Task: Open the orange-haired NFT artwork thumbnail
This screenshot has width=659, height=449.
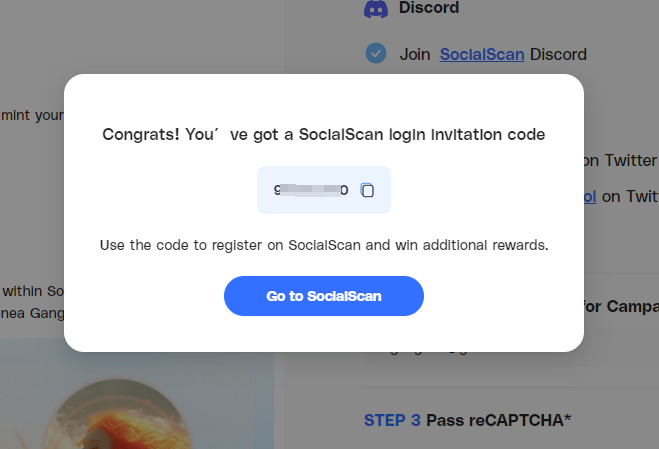Action: (116, 414)
